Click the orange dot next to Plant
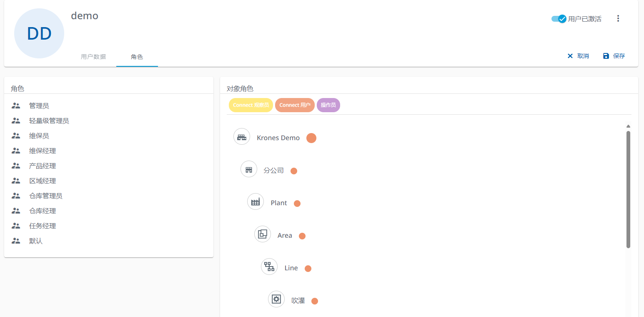 [x=297, y=204]
